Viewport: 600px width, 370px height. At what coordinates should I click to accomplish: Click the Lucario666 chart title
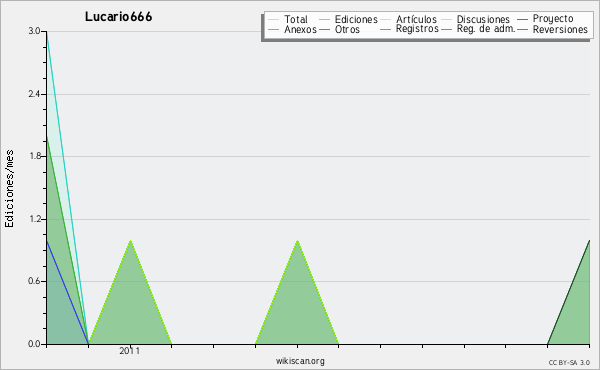click(119, 17)
